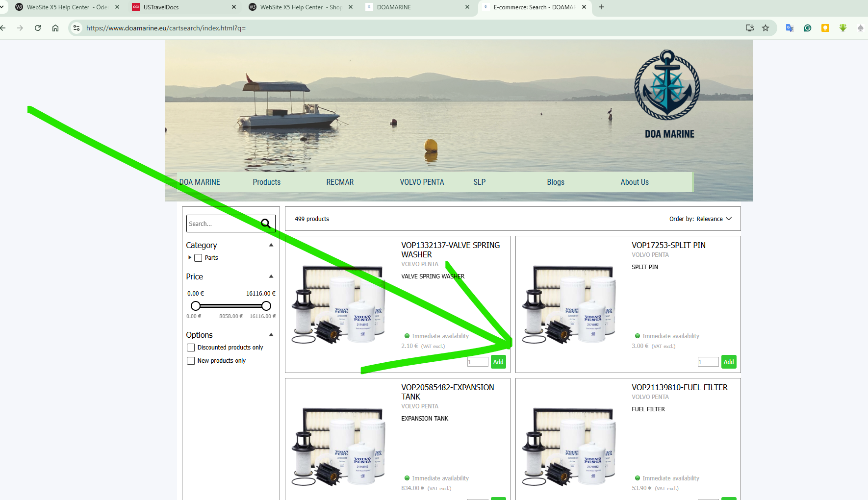Bookmark this page with the star icon
This screenshot has width=868, height=500.
point(766,28)
